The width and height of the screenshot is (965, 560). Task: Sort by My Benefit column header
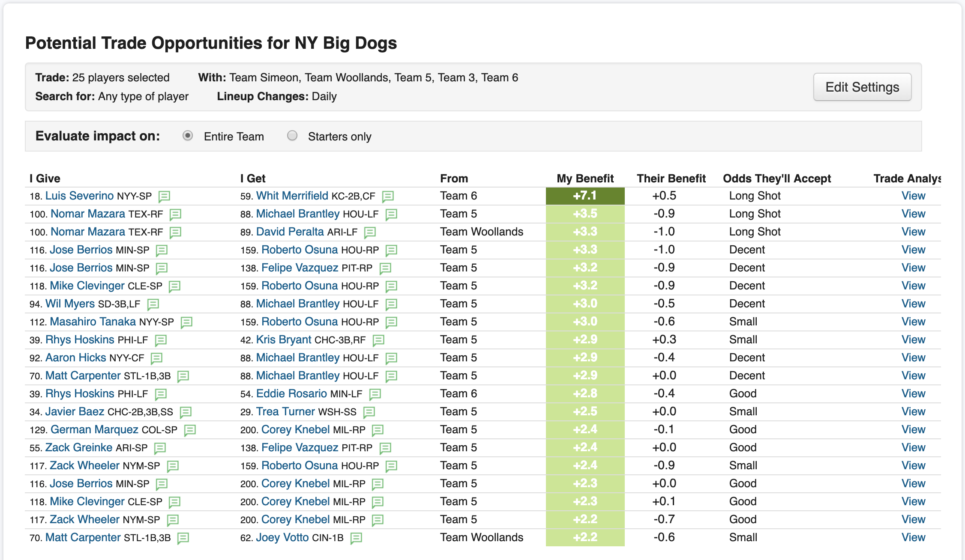coord(585,179)
